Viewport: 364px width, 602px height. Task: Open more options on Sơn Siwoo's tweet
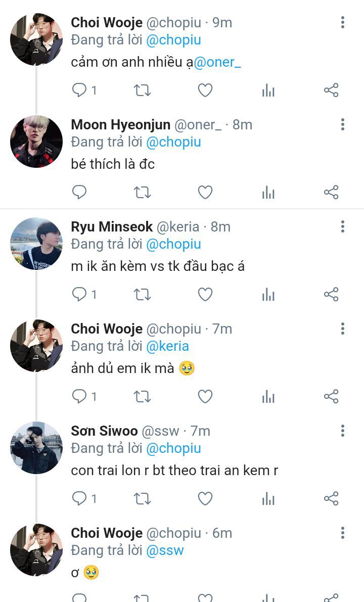click(343, 431)
